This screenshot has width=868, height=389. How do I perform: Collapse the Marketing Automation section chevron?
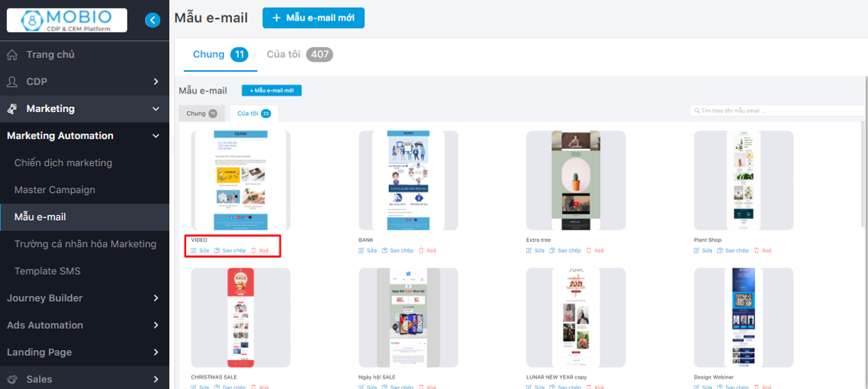[156, 136]
